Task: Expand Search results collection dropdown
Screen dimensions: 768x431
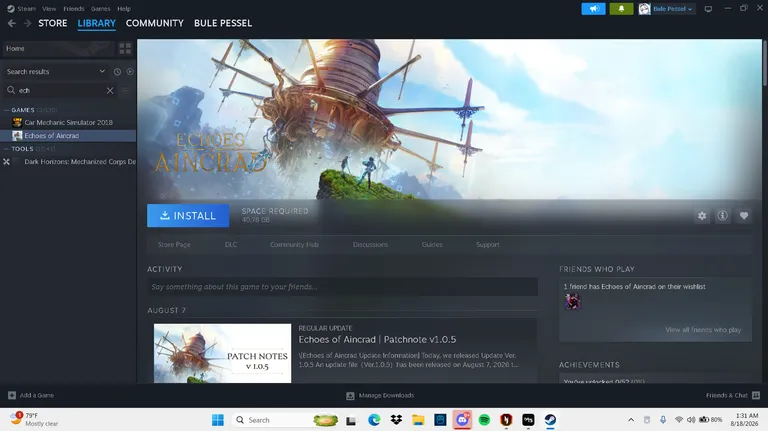Action: pos(102,71)
